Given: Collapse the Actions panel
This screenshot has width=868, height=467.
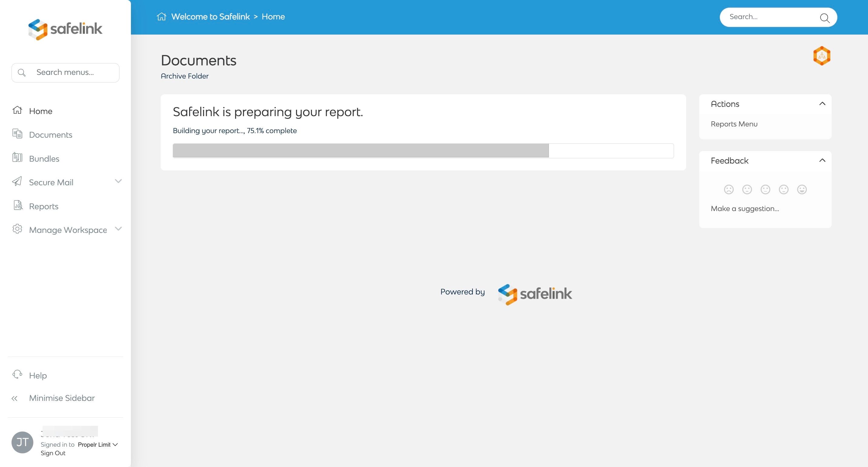Looking at the screenshot, I should 822,104.
